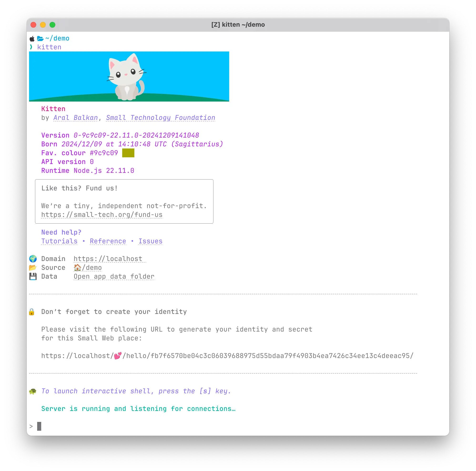The height and width of the screenshot is (471, 476).
Task: Click the data floppy disk icon
Action: point(33,276)
